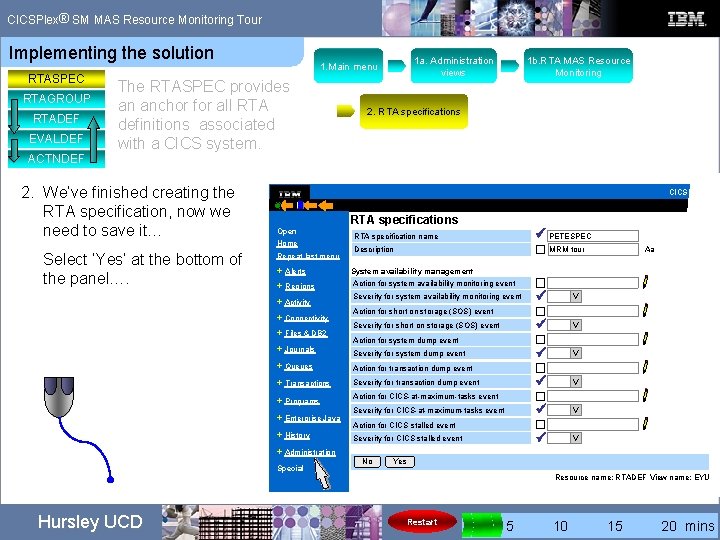
Task: Click the blue bar icon in the black toolbar
Action: tap(300, 205)
